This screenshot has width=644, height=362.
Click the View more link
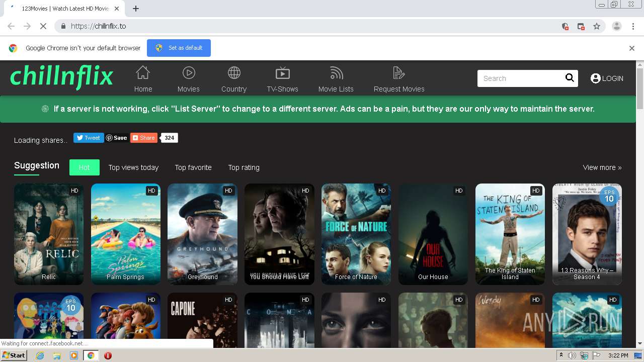(602, 167)
